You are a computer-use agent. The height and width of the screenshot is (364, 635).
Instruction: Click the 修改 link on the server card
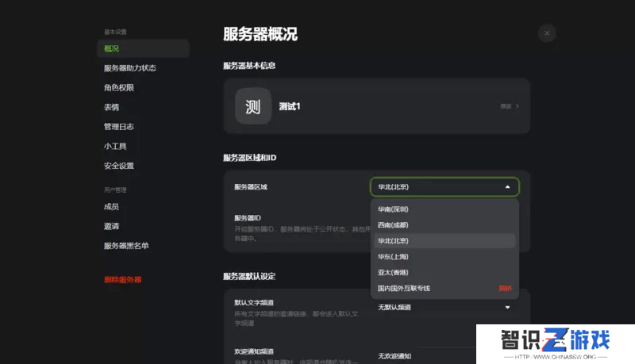[x=506, y=106]
